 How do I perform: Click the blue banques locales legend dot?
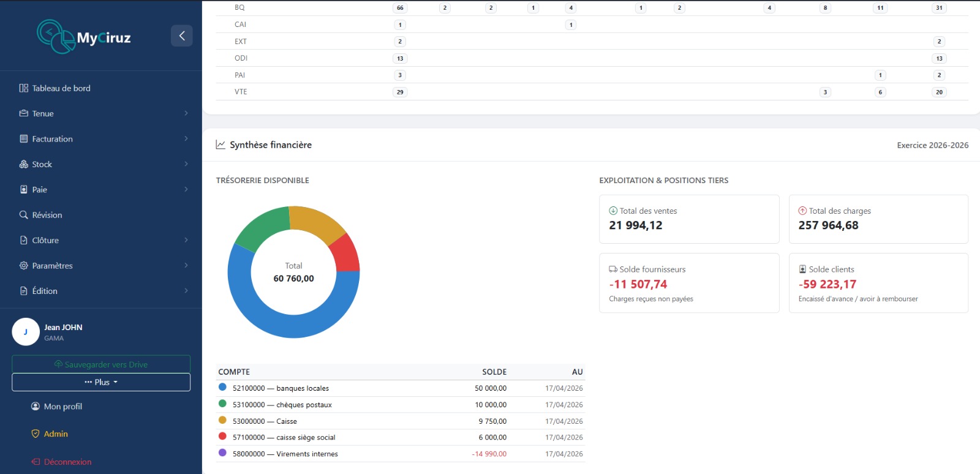pyautogui.click(x=222, y=387)
